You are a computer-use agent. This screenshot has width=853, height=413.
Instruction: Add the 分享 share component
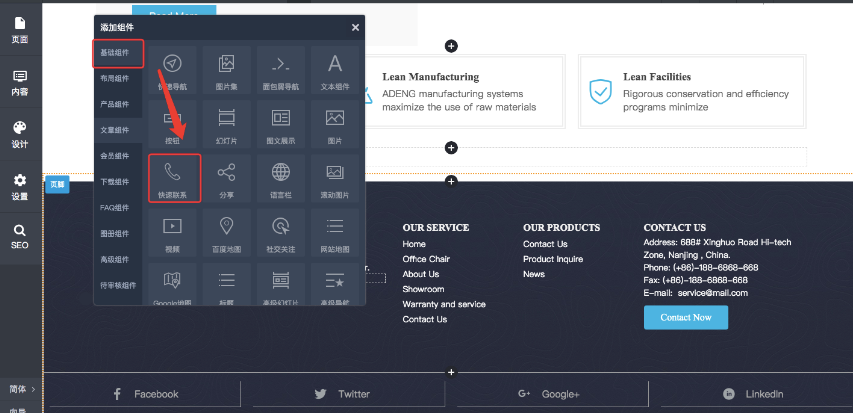227,177
